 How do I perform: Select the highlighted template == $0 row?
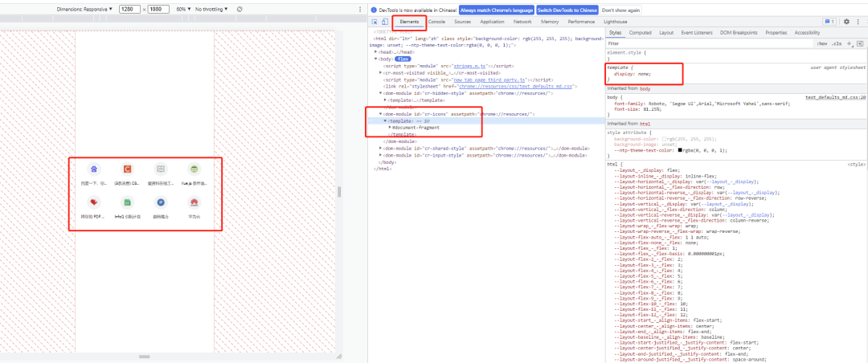[x=486, y=120]
